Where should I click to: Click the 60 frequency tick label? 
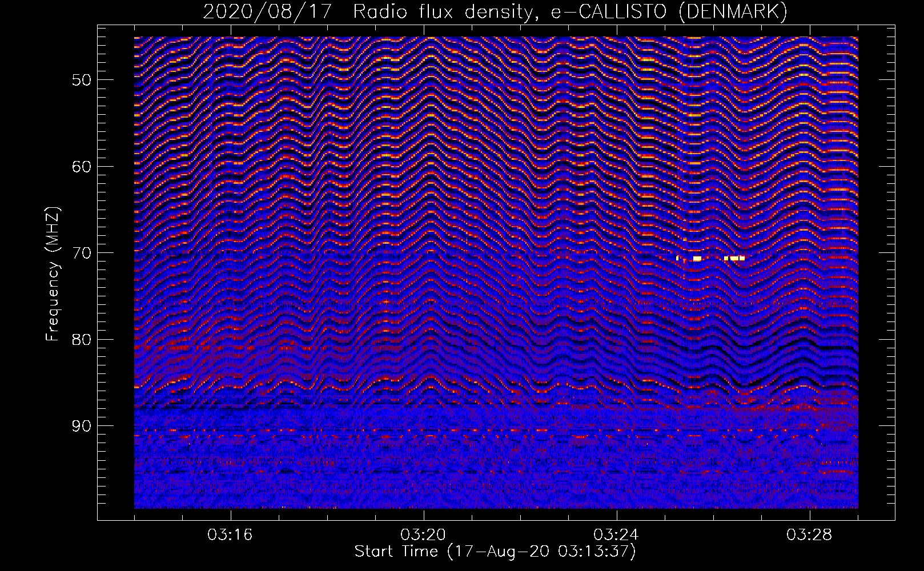tap(82, 167)
